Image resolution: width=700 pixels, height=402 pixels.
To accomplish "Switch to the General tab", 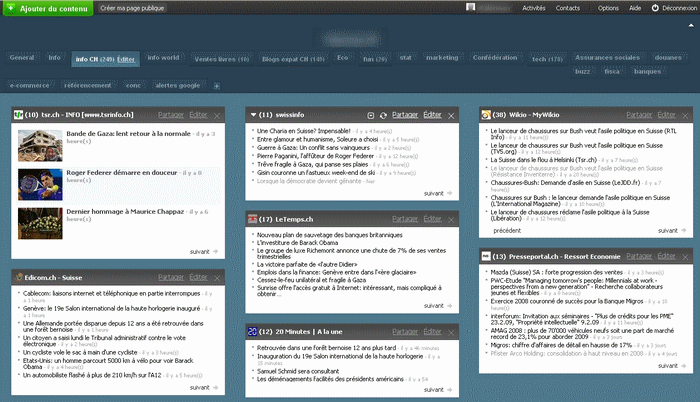I will click(x=22, y=58).
